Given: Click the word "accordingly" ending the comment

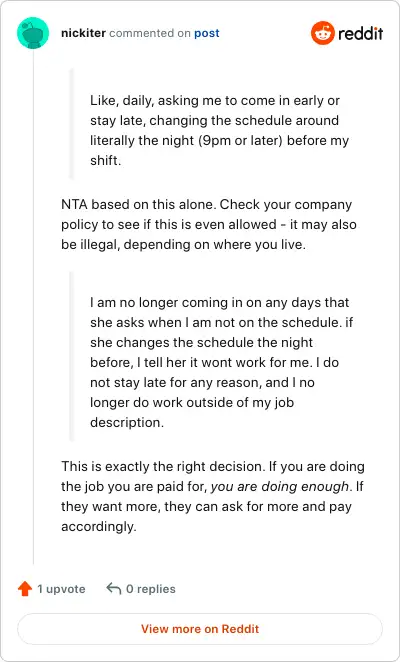Looking at the screenshot, I should 98,526.
